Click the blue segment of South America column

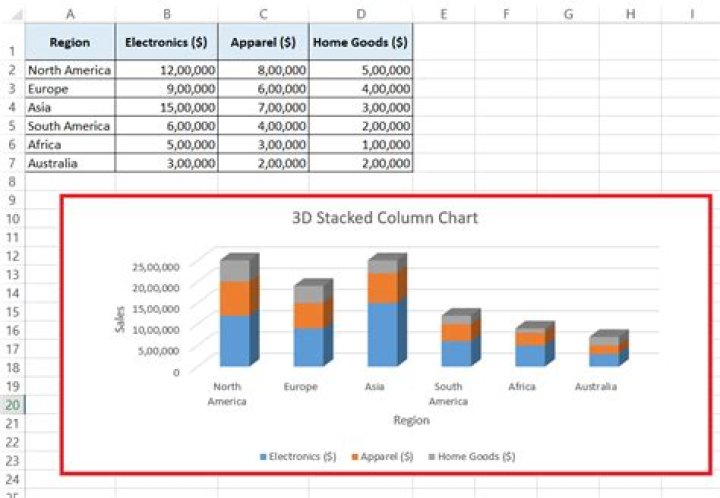point(456,353)
